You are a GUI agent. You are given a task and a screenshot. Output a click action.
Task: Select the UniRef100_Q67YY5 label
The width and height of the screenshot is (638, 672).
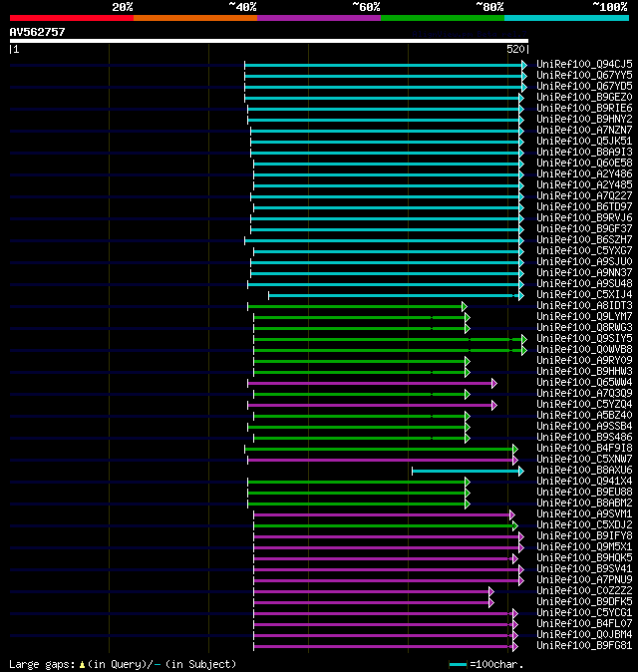[x=584, y=76]
